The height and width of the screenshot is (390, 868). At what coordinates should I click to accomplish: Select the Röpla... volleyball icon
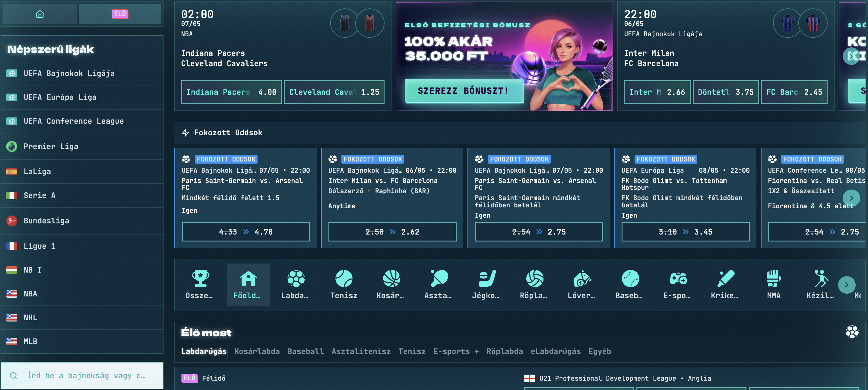534,285
